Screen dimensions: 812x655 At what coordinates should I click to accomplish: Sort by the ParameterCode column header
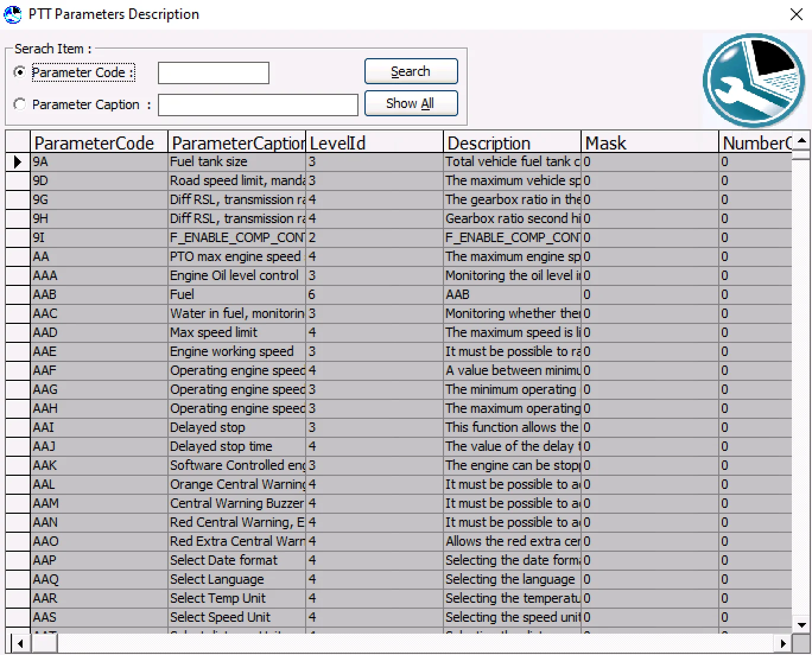(x=95, y=142)
